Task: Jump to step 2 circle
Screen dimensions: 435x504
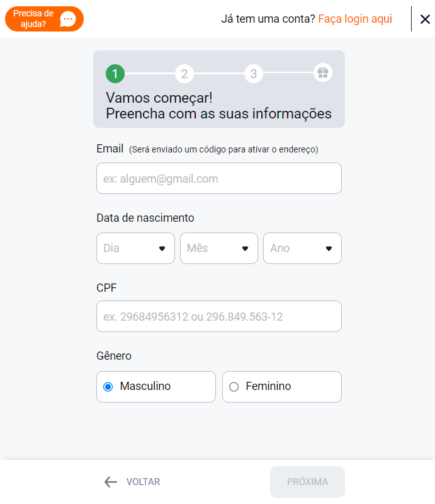Action: tap(184, 74)
